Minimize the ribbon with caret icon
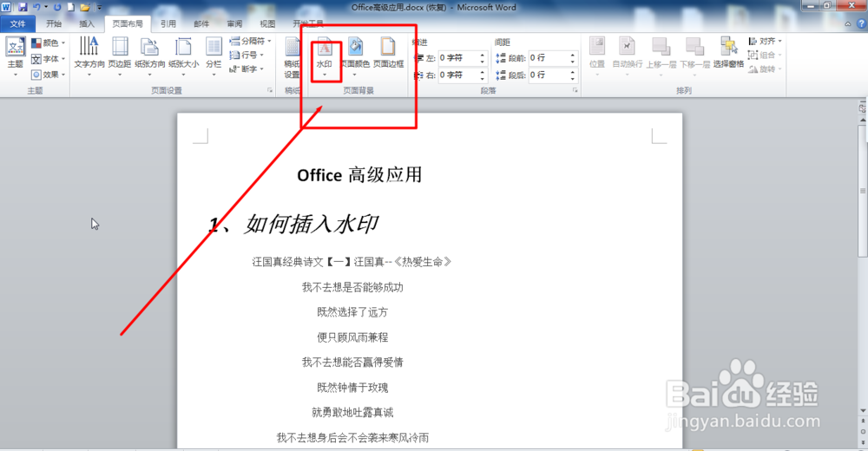The height and width of the screenshot is (451, 868). 847,23
